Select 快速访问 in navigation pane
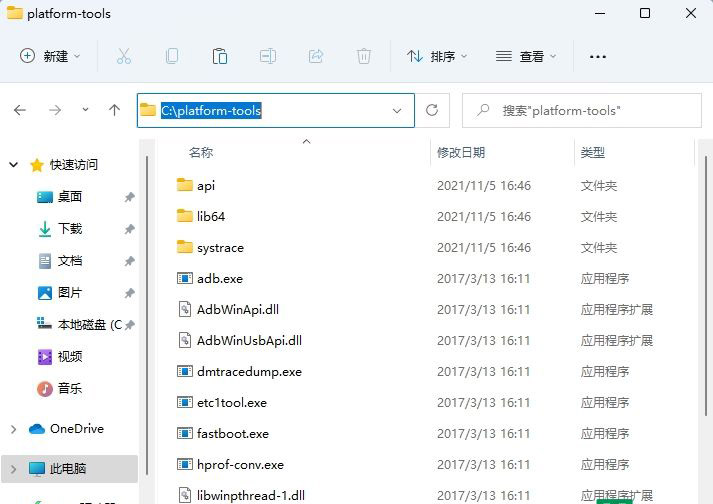Viewport: 713px width, 504px height. coord(74,165)
